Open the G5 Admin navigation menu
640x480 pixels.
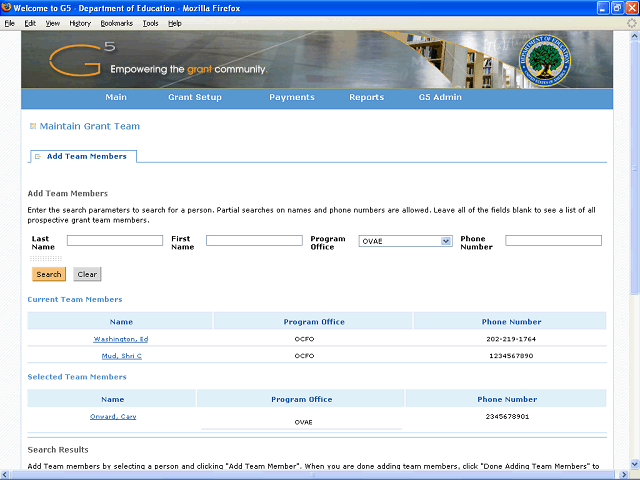point(440,98)
